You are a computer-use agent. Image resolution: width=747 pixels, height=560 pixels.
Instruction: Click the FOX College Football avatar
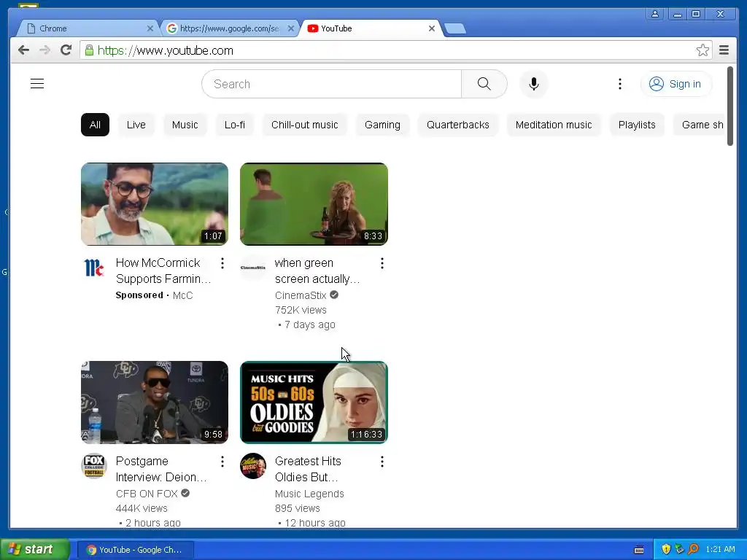click(x=94, y=466)
